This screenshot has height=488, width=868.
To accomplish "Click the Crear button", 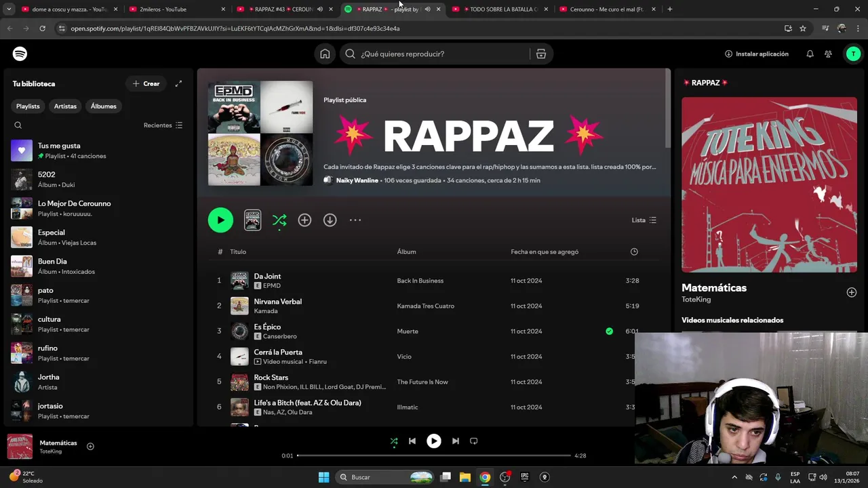I will [146, 83].
